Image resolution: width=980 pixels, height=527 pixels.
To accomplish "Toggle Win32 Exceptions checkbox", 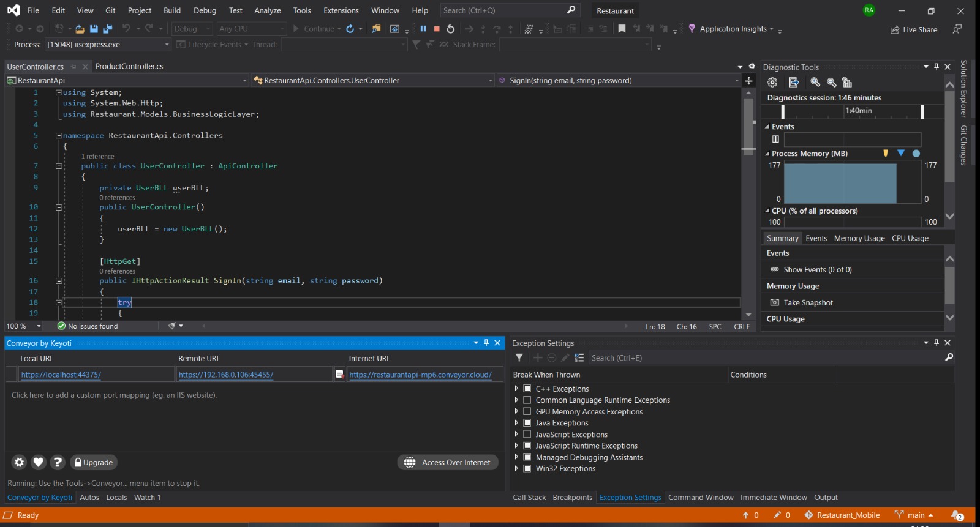I will [527, 468].
